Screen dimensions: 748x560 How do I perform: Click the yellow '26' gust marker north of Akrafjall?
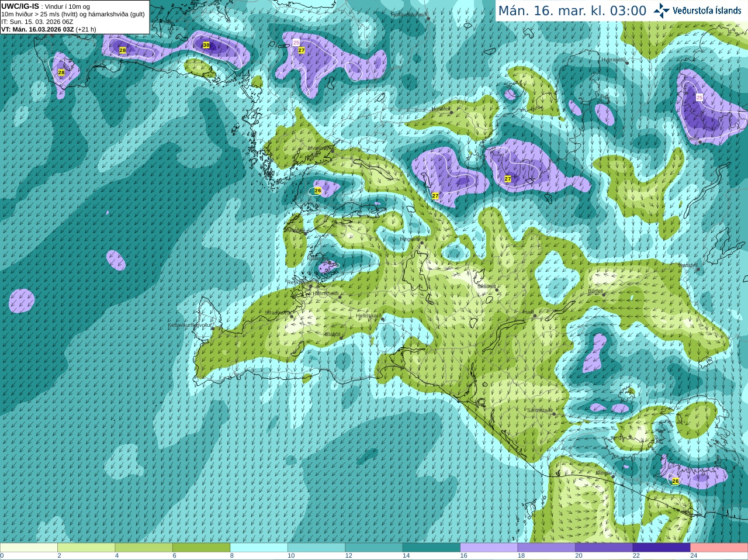pyautogui.click(x=318, y=191)
